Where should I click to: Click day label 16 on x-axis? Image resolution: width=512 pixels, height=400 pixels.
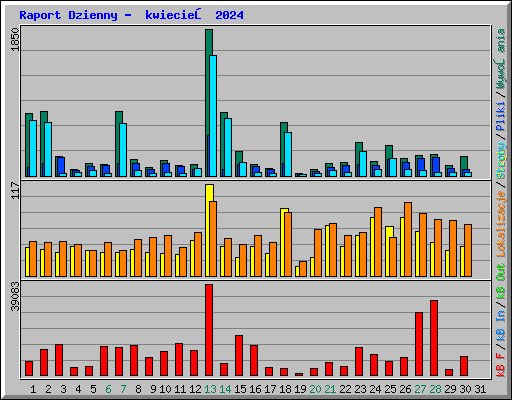point(255,389)
